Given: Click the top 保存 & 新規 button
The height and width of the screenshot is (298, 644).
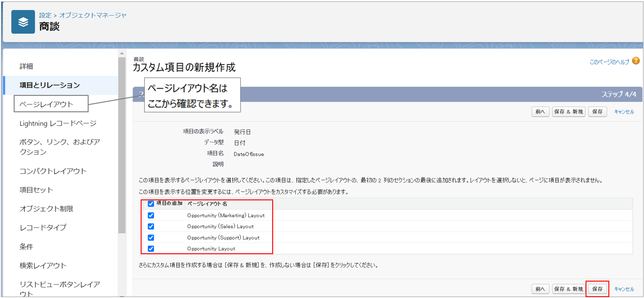Looking at the screenshot, I should point(568,112).
